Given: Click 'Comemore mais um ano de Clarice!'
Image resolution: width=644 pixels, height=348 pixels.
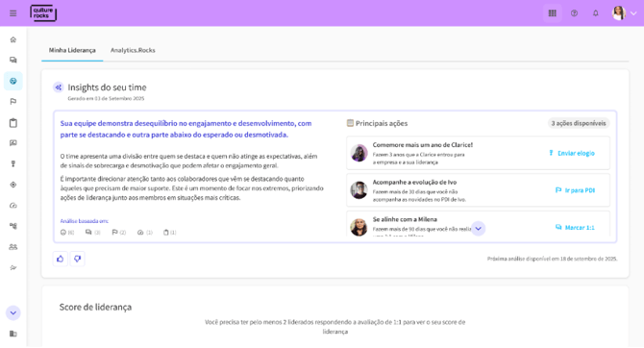Looking at the screenshot, I should 422,145.
